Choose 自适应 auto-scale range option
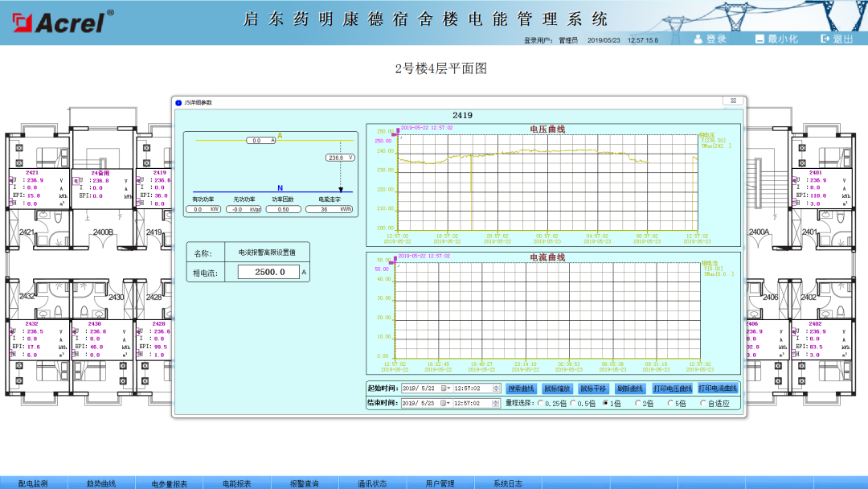Viewport: 868px width, 489px height. click(x=703, y=404)
